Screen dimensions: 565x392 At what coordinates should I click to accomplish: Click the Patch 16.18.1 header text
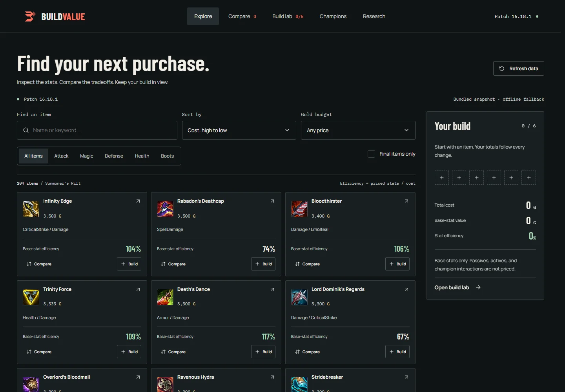[x=513, y=16]
